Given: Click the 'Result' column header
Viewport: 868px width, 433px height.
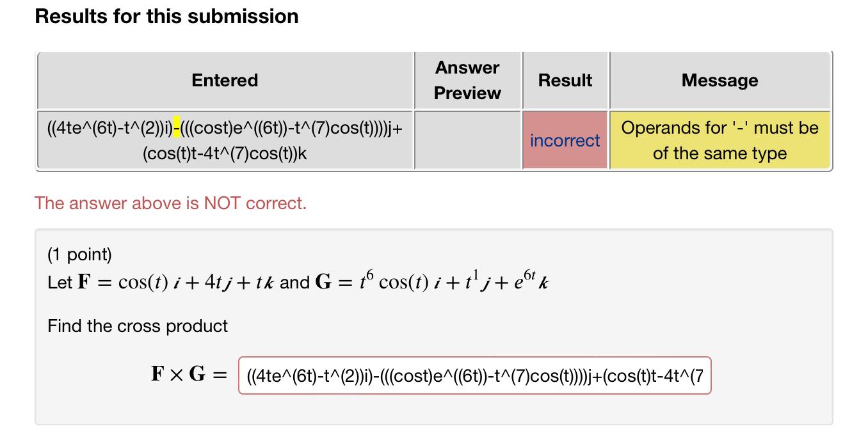Looking at the screenshot, I should (x=565, y=80).
